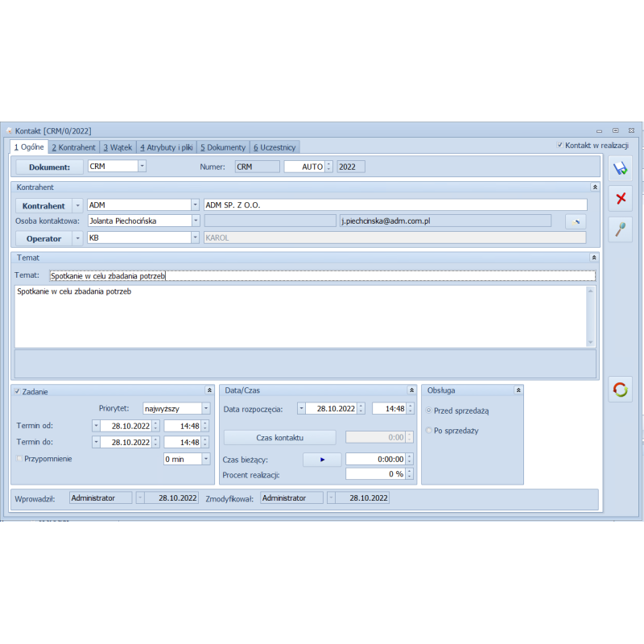Collapse the Kontrahent section chevron
This screenshot has height=644, width=644.
(x=594, y=187)
